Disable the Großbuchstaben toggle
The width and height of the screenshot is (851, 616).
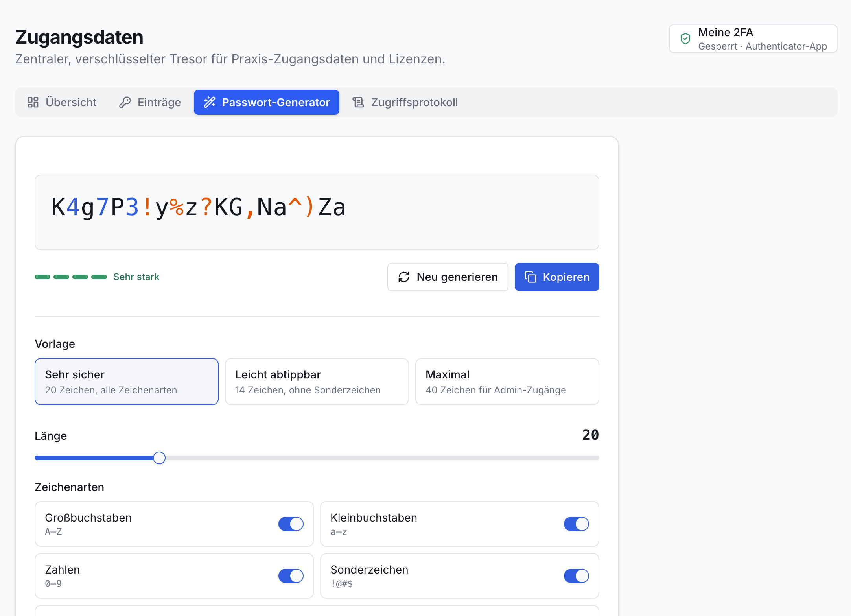pos(291,524)
